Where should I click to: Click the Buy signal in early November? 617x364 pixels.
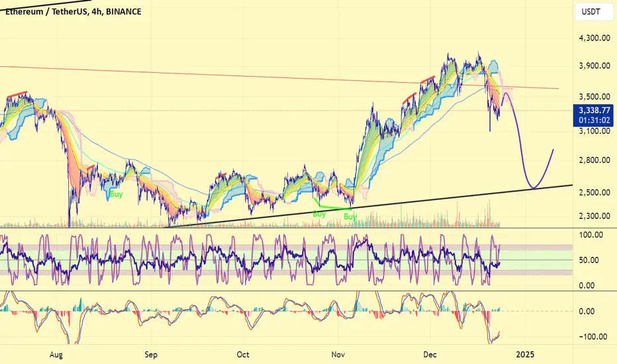pyautogui.click(x=350, y=216)
